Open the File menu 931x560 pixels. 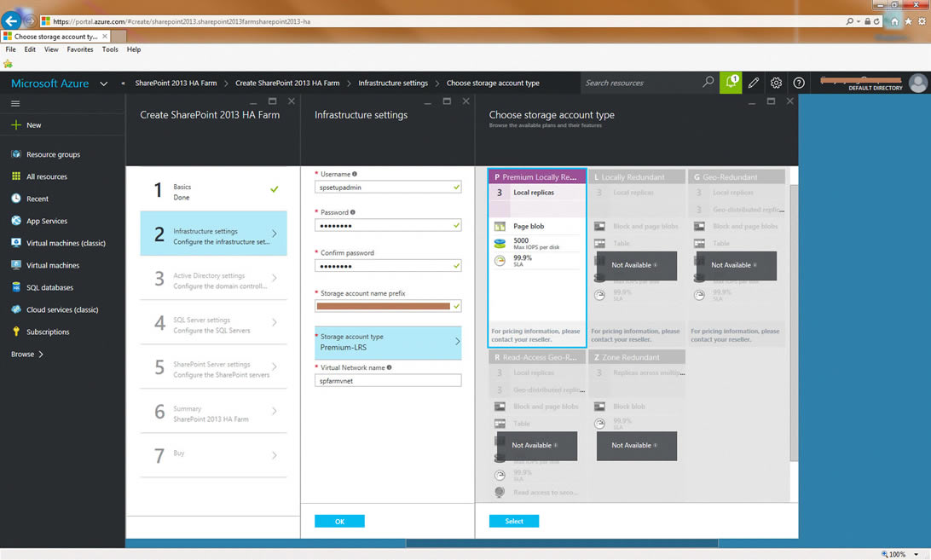coord(11,49)
